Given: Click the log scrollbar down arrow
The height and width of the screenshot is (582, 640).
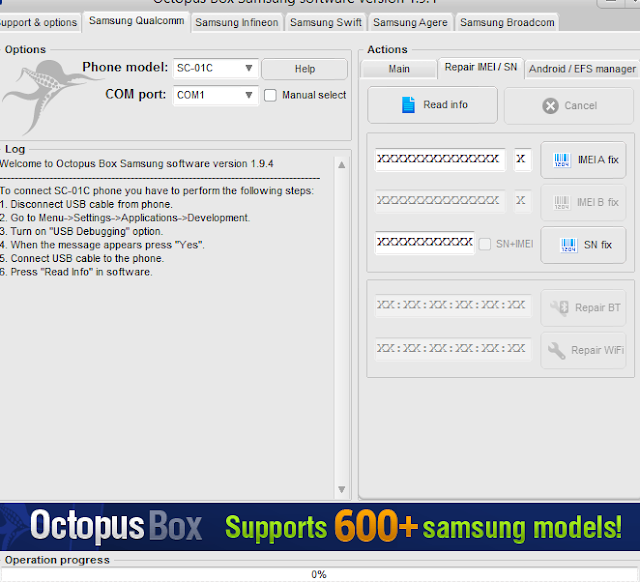Looking at the screenshot, I should (x=342, y=489).
